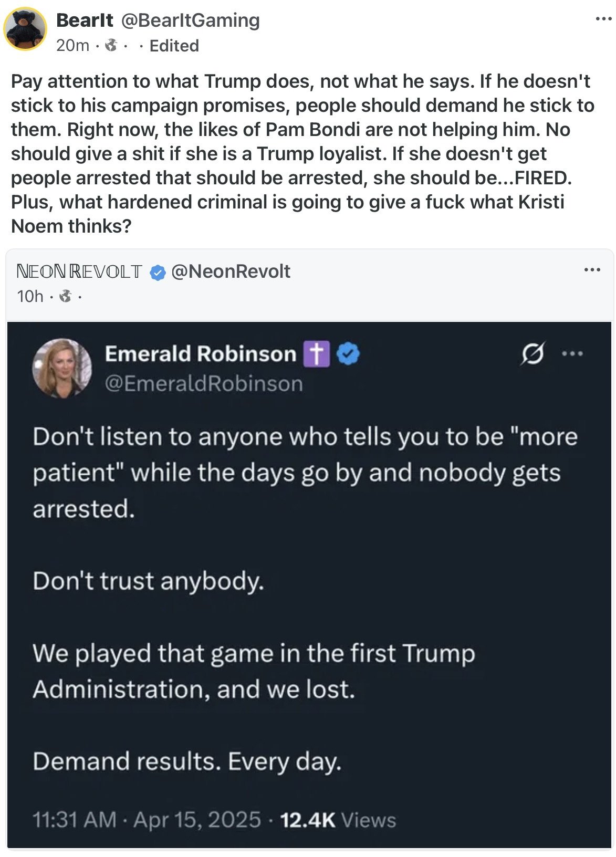The width and height of the screenshot is (616, 857).
Task: View edit history via Edited label
Action: coord(174,46)
